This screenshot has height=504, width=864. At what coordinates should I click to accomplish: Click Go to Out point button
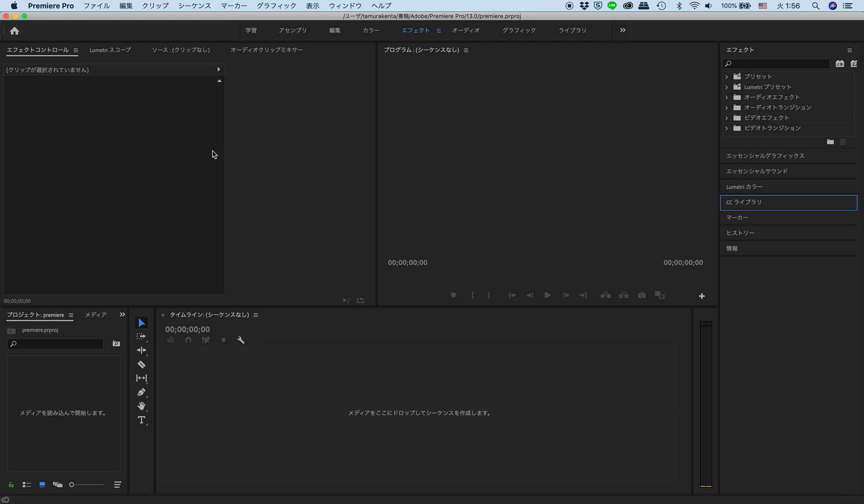(x=583, y=295)
